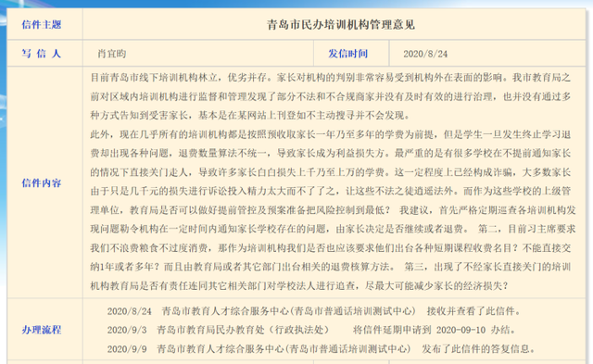Click the process entry dated 2020/9/9 发布答复信息
593x364 pixels.
point(322,349)
